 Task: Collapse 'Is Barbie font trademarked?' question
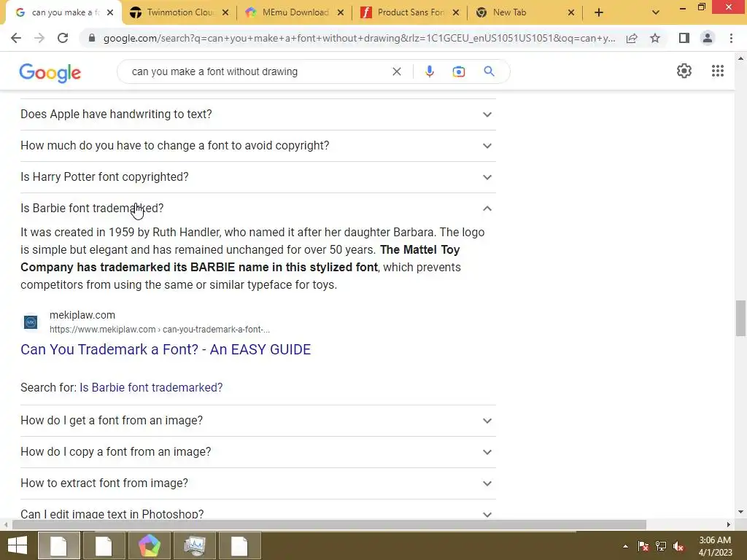pyautogui.click(x=258, y=209)
